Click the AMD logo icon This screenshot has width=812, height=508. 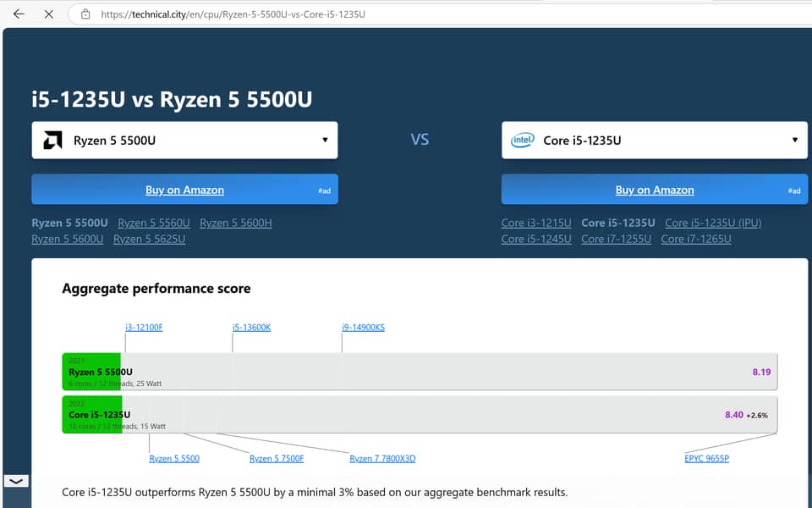click(x=52, y=141)
